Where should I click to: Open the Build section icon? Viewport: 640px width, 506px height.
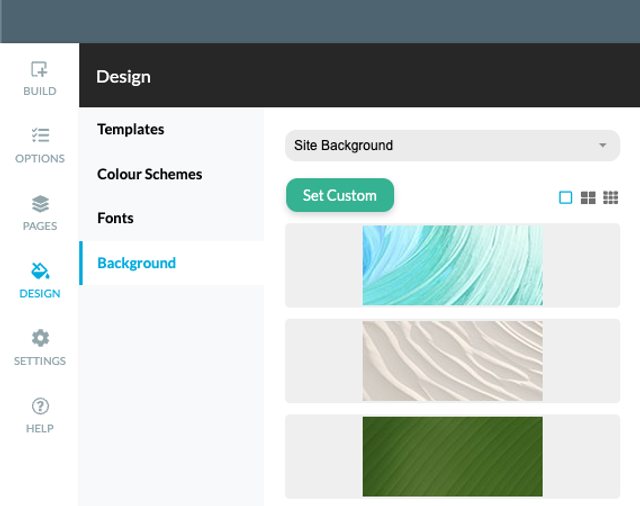[x=39, y=69]
